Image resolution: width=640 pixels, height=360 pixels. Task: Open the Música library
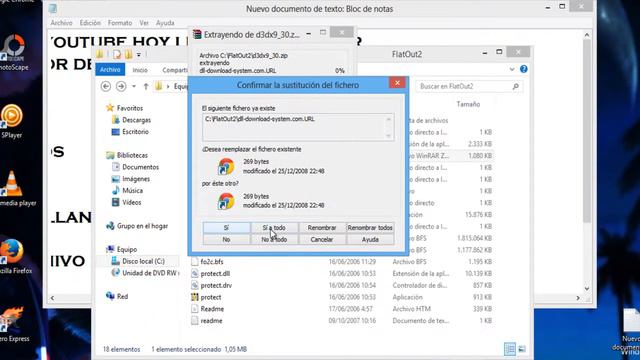(133, 191)
